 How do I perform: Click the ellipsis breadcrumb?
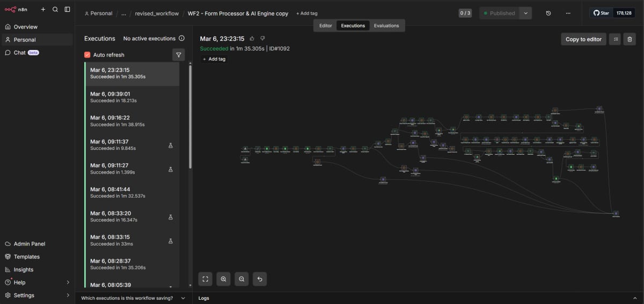[x=124, y=13]
